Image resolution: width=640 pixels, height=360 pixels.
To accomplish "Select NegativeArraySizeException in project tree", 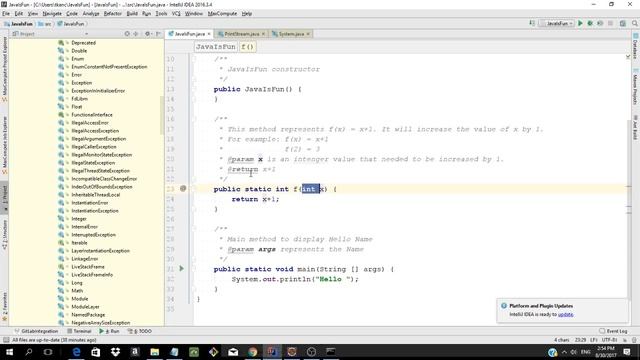I will [100, 322].
